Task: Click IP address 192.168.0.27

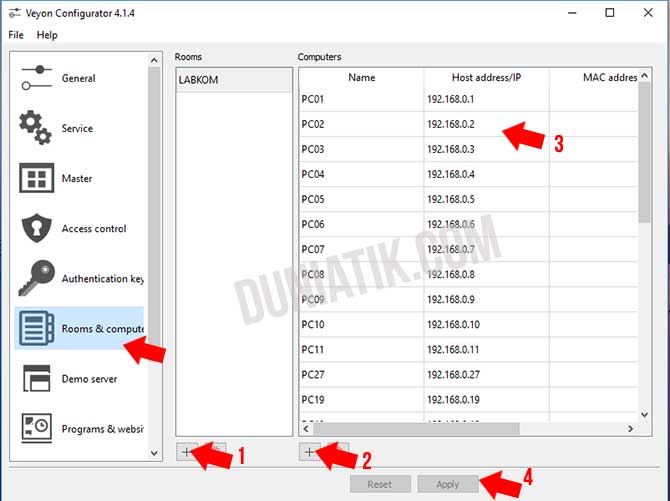Action: (x=453, y=374)
